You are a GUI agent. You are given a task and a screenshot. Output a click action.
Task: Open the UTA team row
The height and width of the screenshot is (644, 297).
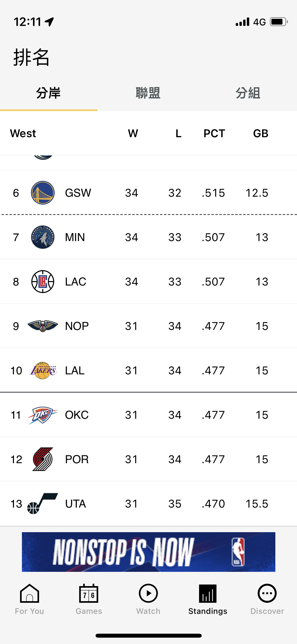(x=148, y=504)
